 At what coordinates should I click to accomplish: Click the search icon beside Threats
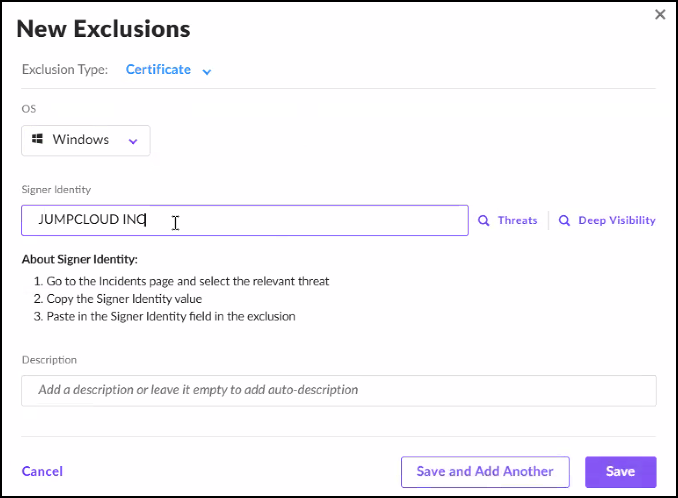[484, 221]
